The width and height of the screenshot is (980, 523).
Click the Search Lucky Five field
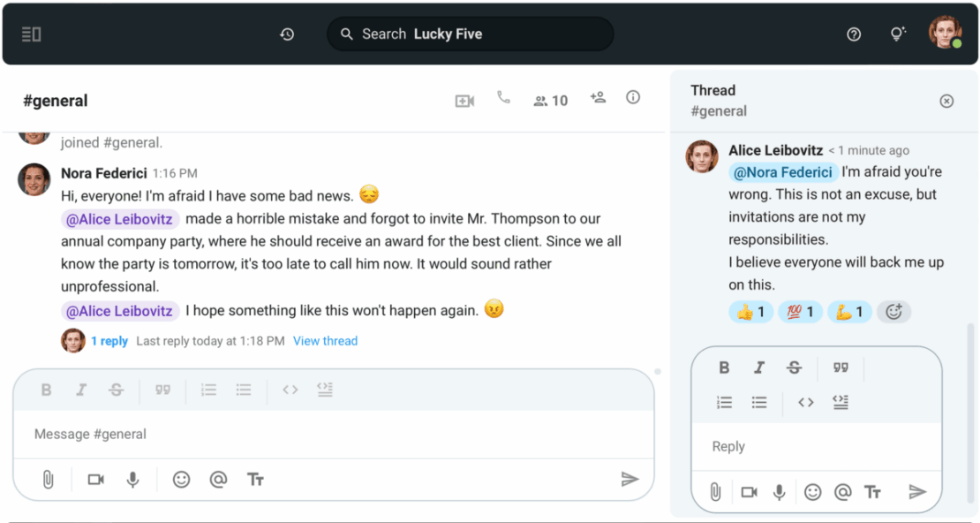[470, 34]
